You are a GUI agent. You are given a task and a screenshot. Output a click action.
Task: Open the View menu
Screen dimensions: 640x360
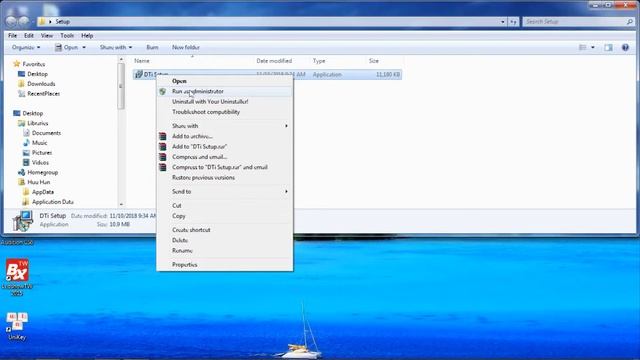click(x=47, y=36)
